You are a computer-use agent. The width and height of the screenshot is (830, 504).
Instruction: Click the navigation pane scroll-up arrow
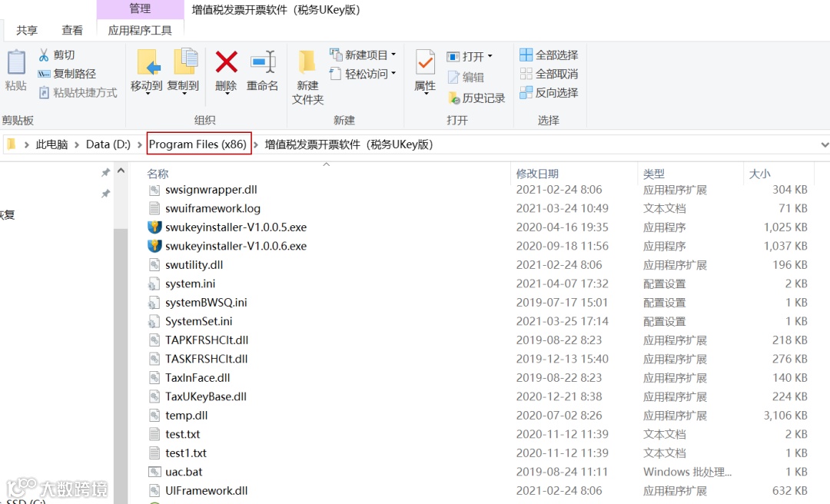tap(121, 171)
